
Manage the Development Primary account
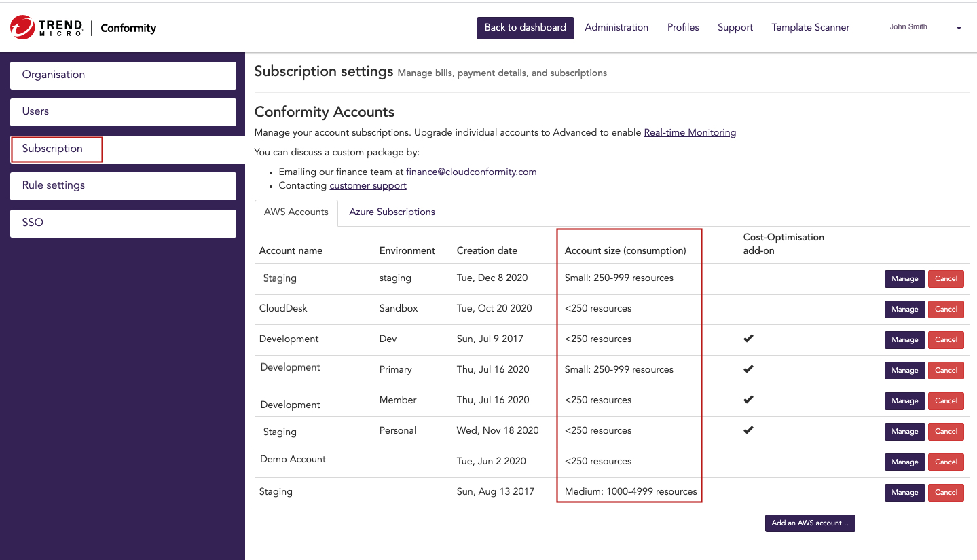pos(904,371)
